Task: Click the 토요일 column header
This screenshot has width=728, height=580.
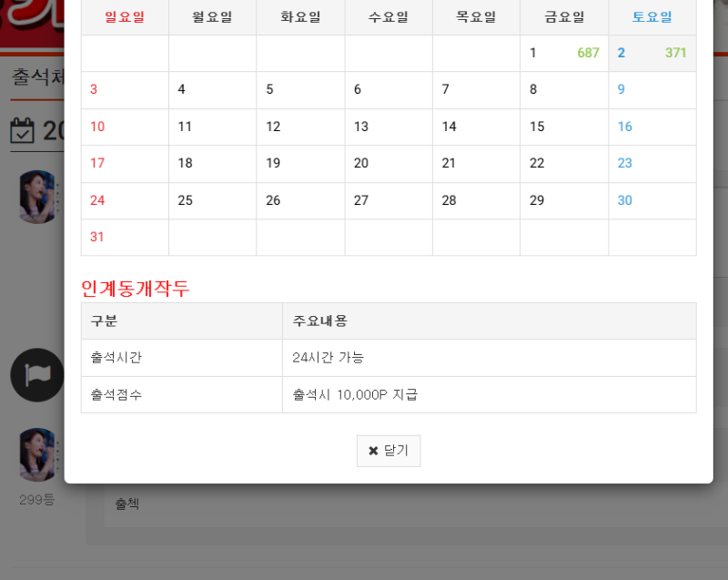Action: pyautogui.click(x=652, y=17)
